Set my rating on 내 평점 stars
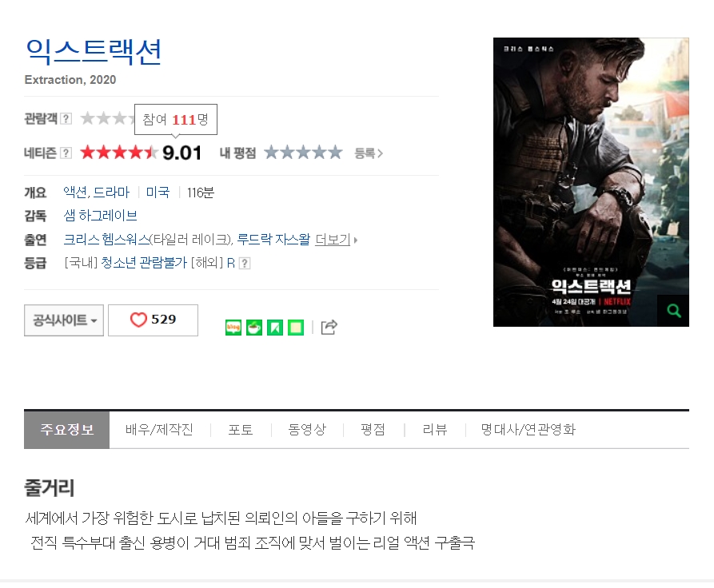The width and height of the screenshot is (714, 588). (x=303, y=153)
